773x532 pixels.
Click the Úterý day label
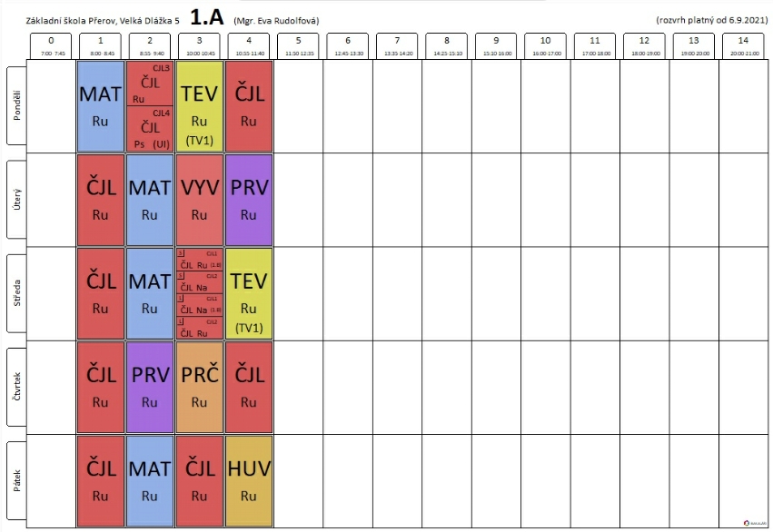(x=16, y=200)
